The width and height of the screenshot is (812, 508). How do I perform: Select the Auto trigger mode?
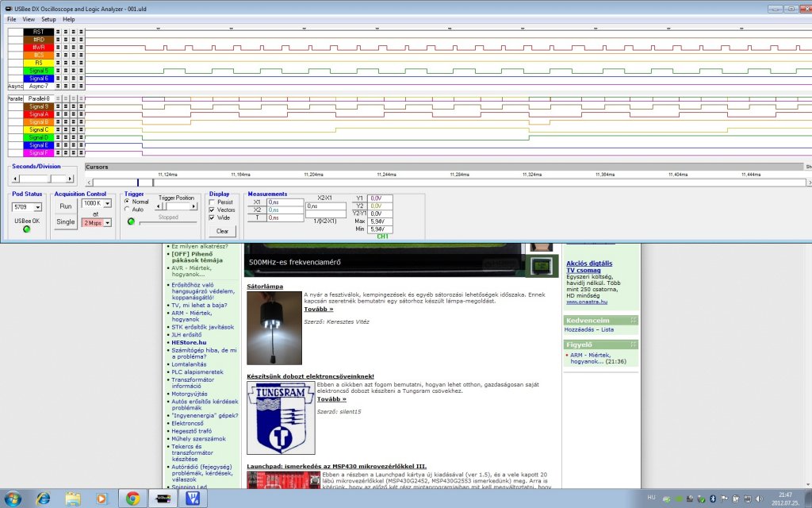point(128,210)
